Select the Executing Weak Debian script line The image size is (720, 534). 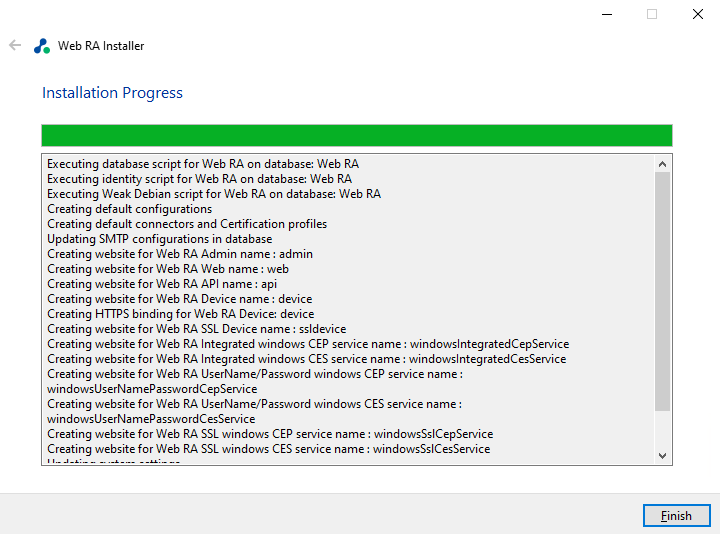click(x=214, y=194)
